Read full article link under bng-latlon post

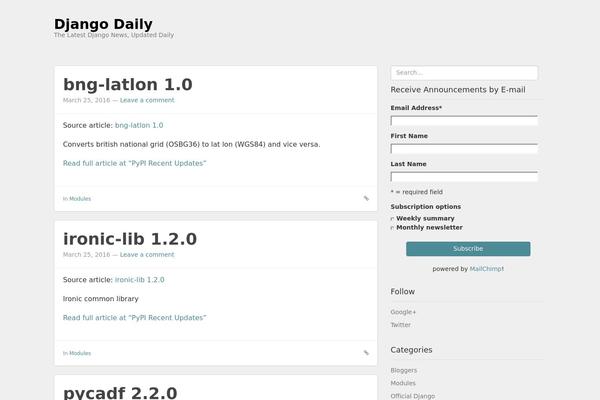pos(135,163)
